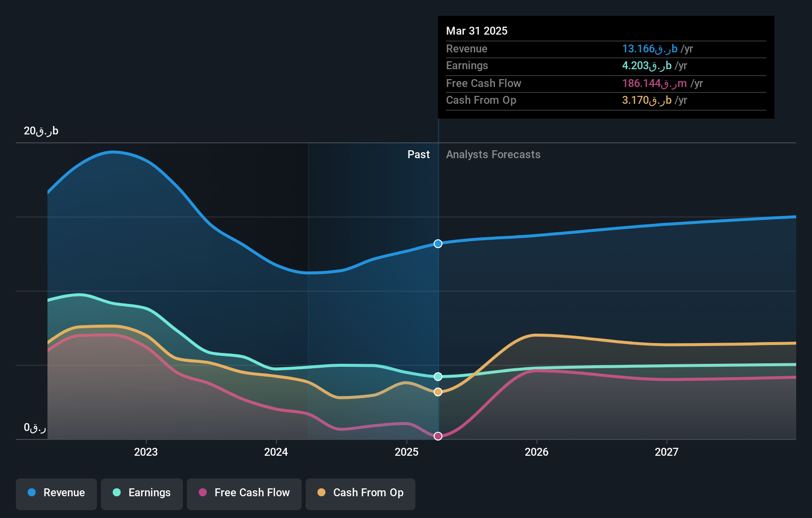812x518 pixels.
Task: Click the 'Free Cash Flow' row label in tooltip
Action: click(484, 83)
